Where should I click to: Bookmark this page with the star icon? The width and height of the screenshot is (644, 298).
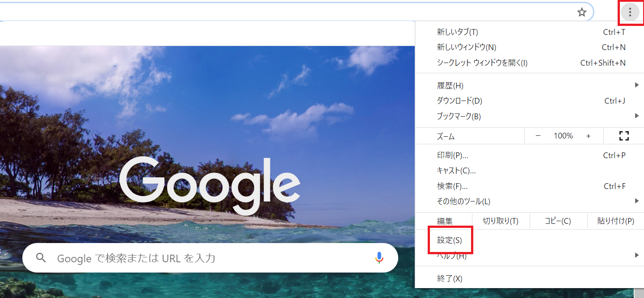coord(581,12)
